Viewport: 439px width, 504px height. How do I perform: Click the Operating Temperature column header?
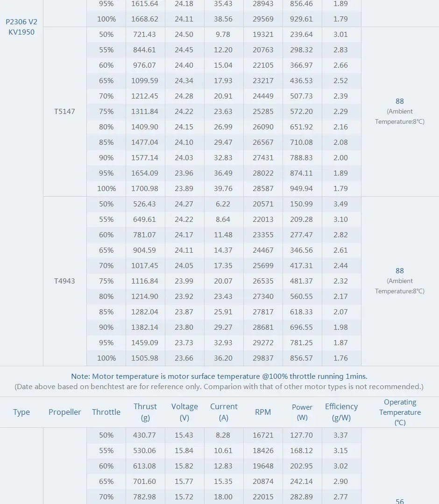400,412
